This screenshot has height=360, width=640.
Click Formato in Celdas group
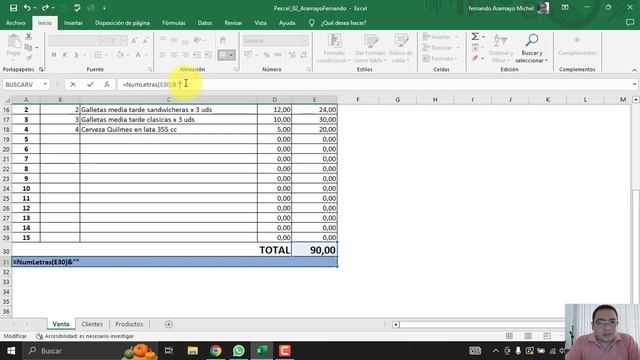[x=439, y=58]
